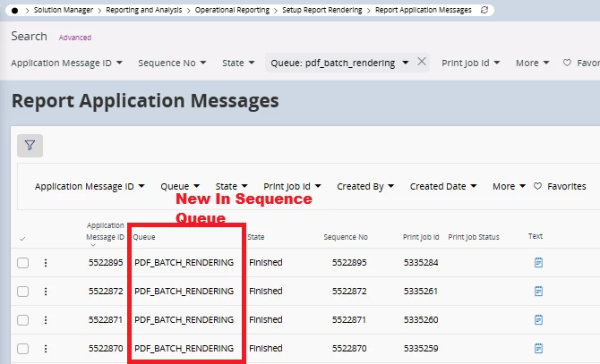
Task: Expand Created Date filter dropdown
Action: [443, 186]
